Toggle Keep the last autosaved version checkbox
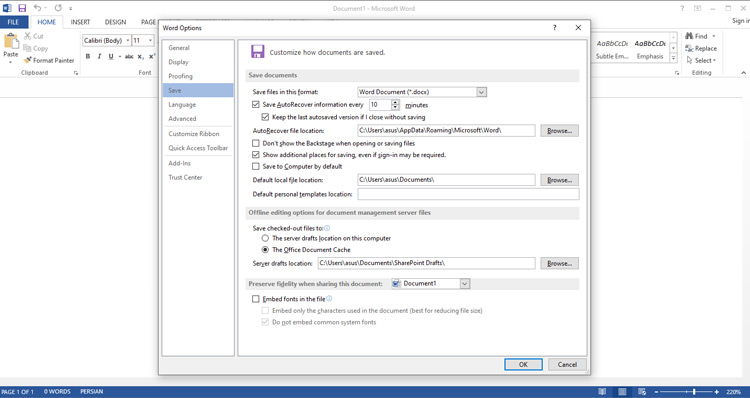This screenshot has height=398, width=750. pos(265,117)
